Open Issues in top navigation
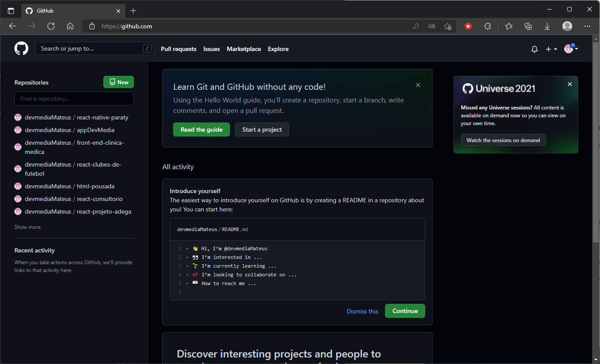This screenshot has width=600, height=364. tap(211, 49)
